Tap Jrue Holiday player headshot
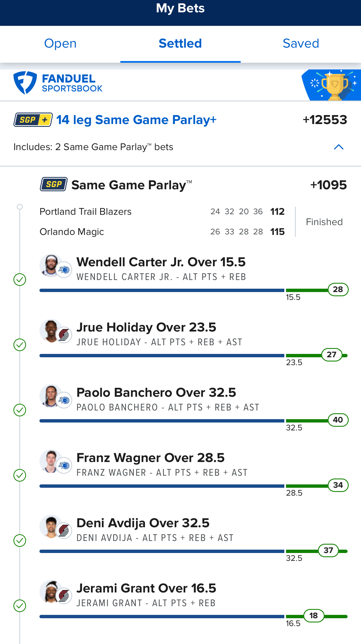Image resolution: width=361 pixels, height=644 pixels. tap(51, 330)
